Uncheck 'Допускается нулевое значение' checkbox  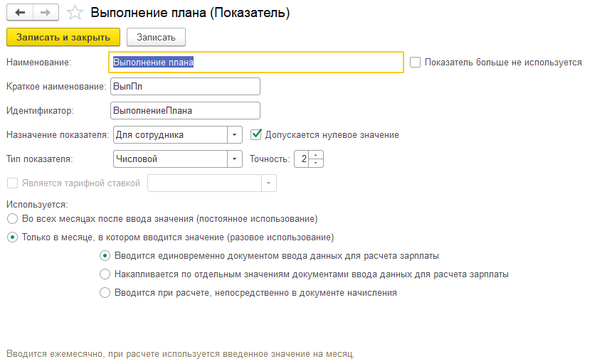(256, 134)
